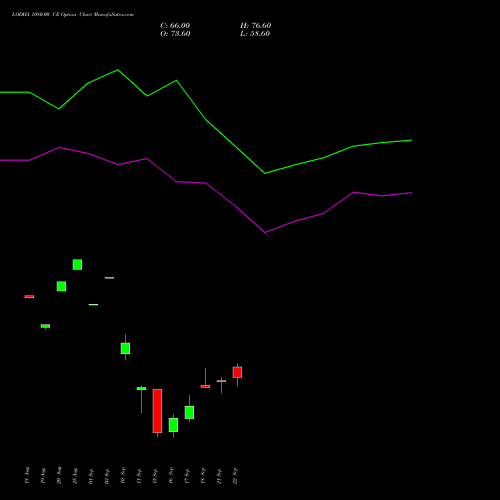Image resolution: width=500 pixels, height=500 pixels.
Task: Click the tallest red candlestick
Action: coord(157,411)
